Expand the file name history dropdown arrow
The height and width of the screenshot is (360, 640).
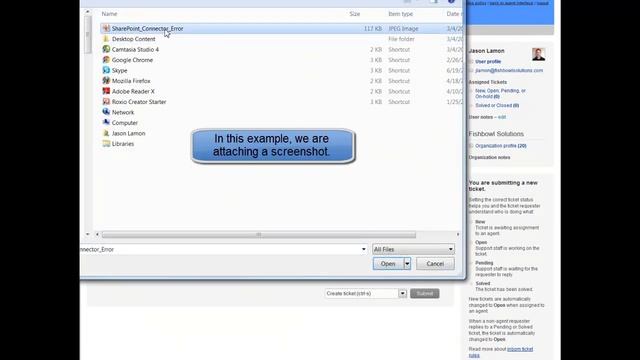(364, 249)
